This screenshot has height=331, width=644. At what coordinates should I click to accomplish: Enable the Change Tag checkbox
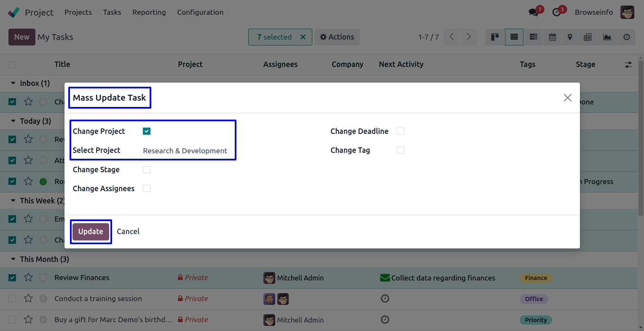pos(401,150)
